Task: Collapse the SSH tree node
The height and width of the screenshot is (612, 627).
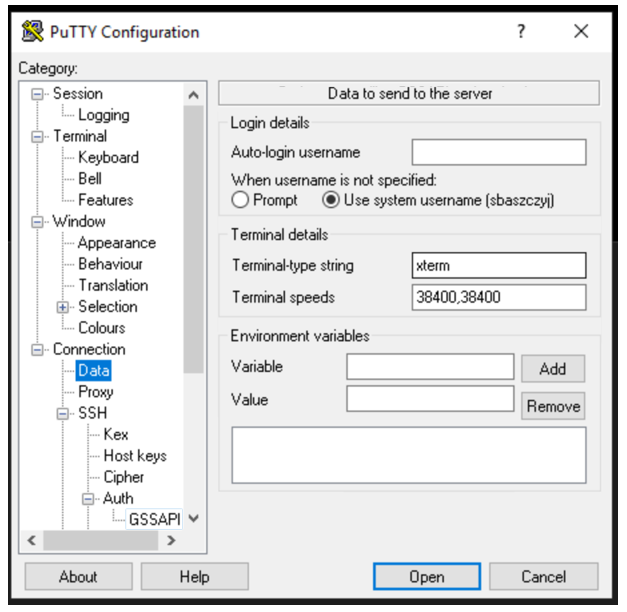Action: (62, 414)
